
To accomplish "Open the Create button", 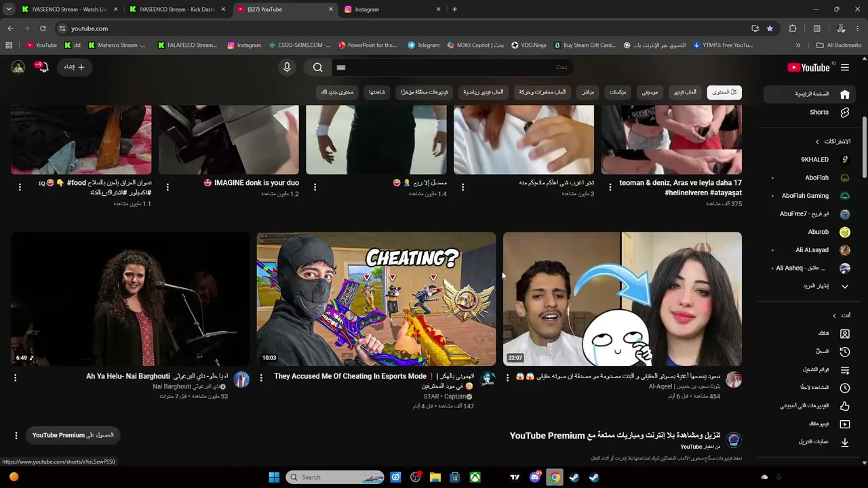I will point(75,67).
